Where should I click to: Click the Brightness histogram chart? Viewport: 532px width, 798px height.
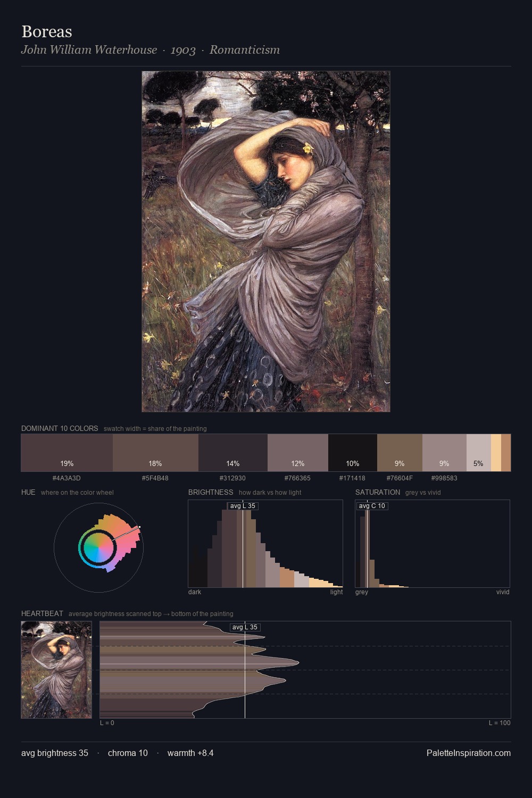265,544
